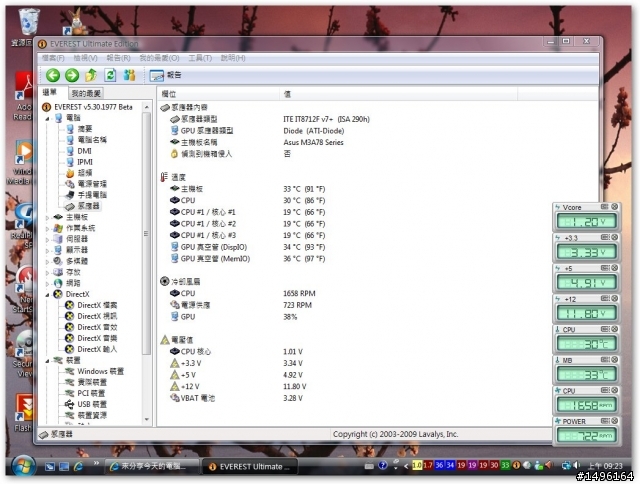Open the 我的最愛(O) menu
The image size is (640, 484).
[x=159, y=58]
